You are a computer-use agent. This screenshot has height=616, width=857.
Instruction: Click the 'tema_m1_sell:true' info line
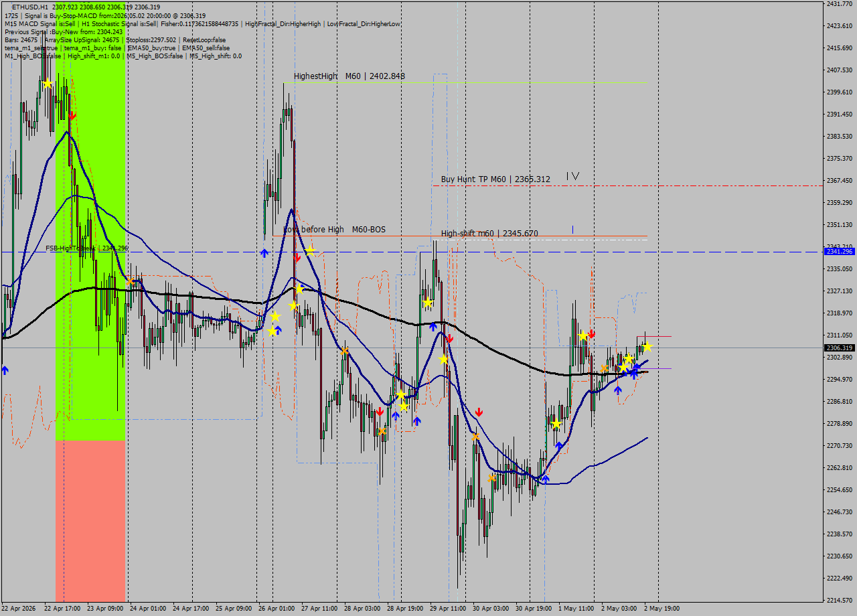click(x=117, y=48)
